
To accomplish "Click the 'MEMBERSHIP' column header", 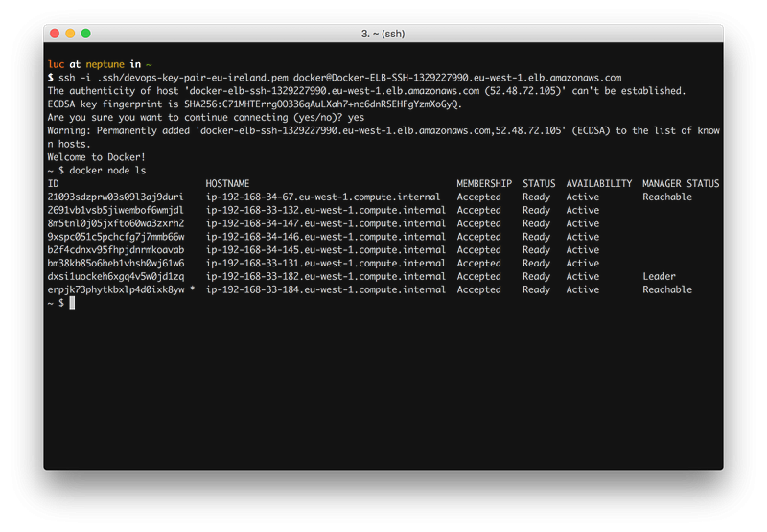I will 484,183.
